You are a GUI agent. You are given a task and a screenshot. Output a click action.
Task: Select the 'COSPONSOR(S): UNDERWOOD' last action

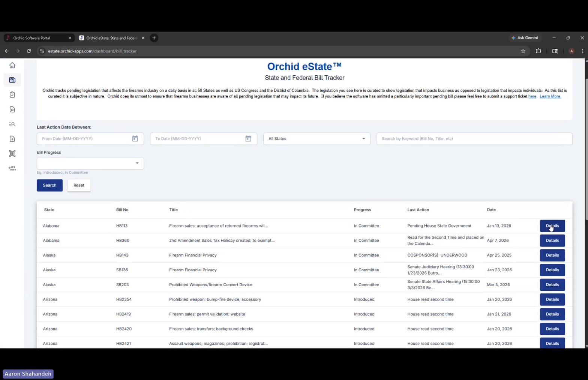point(437,255)
